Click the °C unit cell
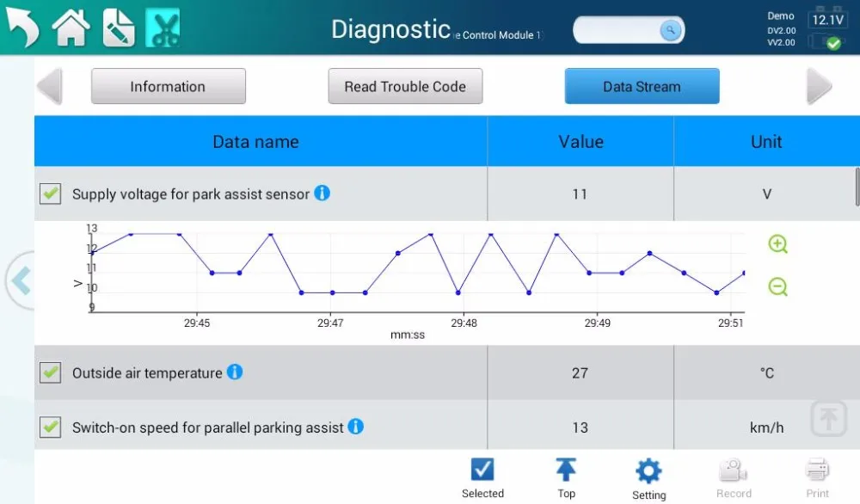 click(x=767, y=373)
